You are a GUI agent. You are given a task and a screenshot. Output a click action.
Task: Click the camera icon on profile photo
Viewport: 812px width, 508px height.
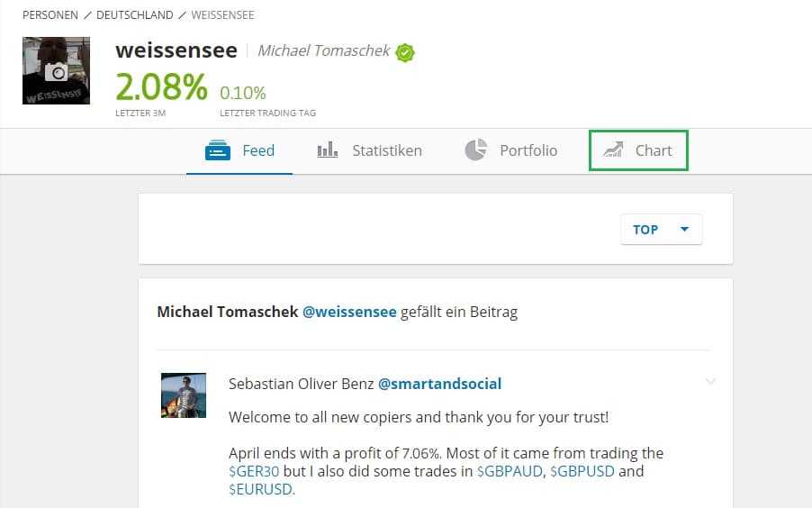56,73
